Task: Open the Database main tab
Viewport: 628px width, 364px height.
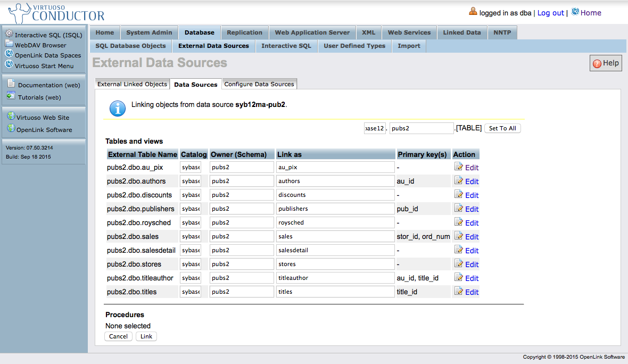Action: [x=200, y=32]
